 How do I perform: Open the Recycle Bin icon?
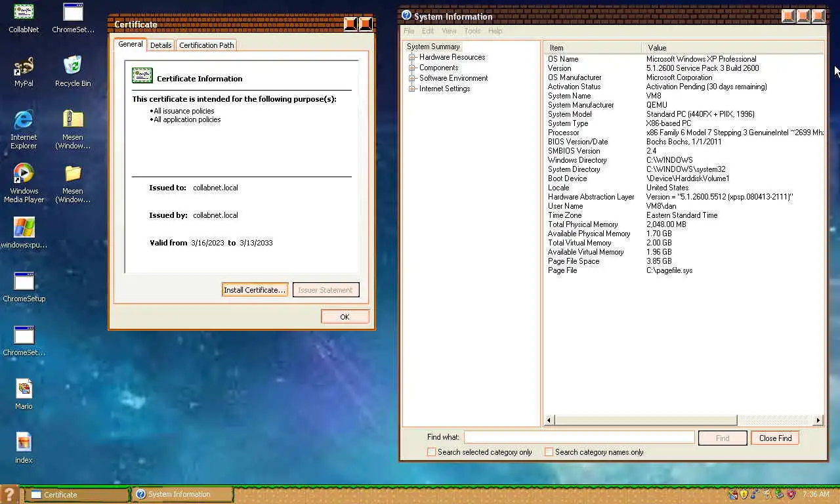click(x=73, y=72)
